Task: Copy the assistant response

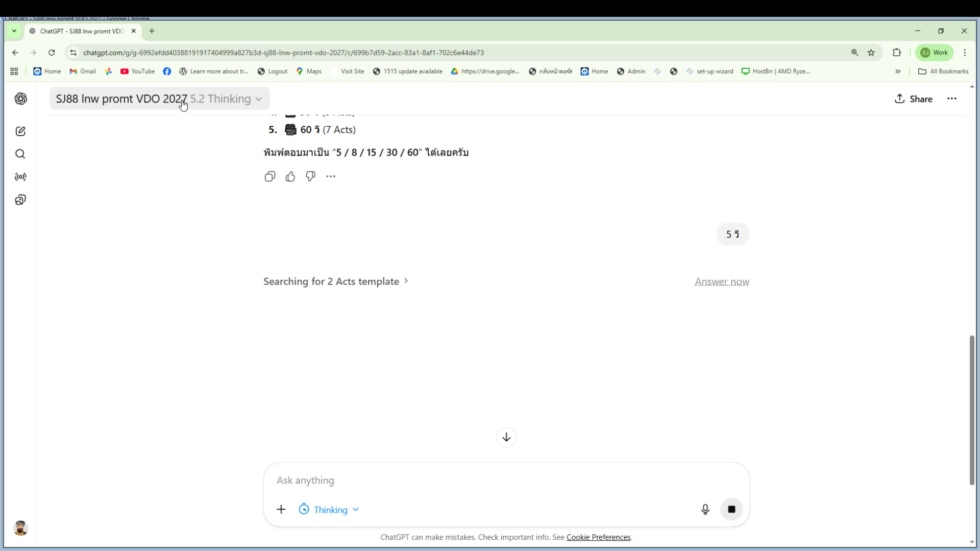Action: (x=270, y=177)
